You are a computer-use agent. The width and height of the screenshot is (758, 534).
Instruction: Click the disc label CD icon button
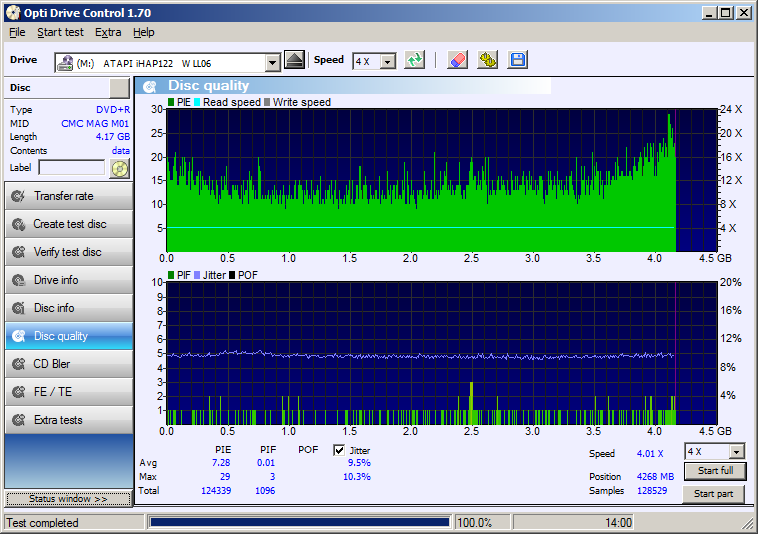point(119,169)
